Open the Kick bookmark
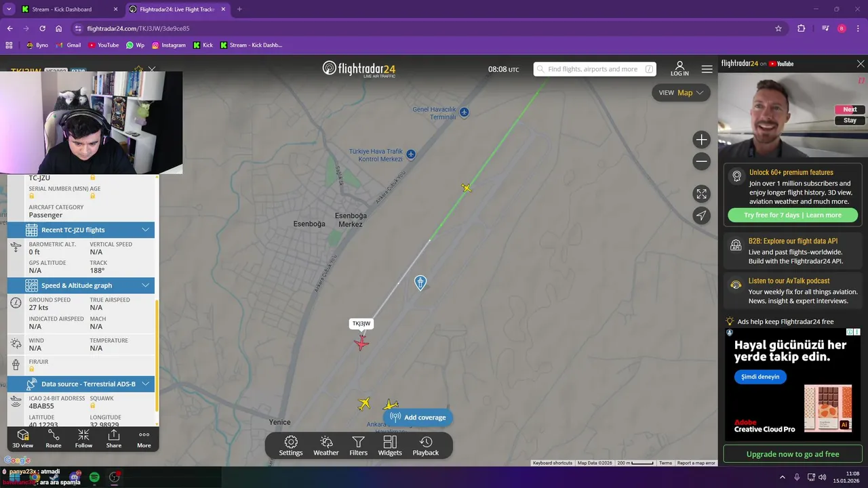868x488 pixels. pyautogui.click(x=203, y=45)
